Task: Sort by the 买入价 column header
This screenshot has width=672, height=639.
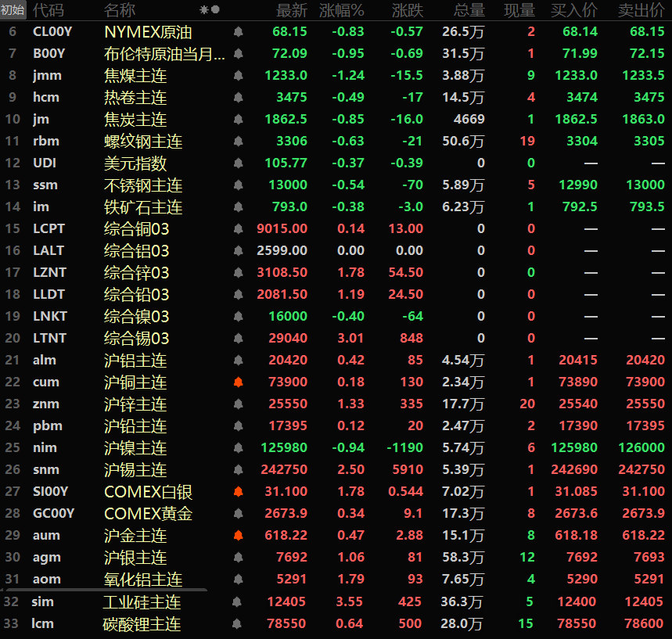Action: pyautogui.click(x=574, y=10)
